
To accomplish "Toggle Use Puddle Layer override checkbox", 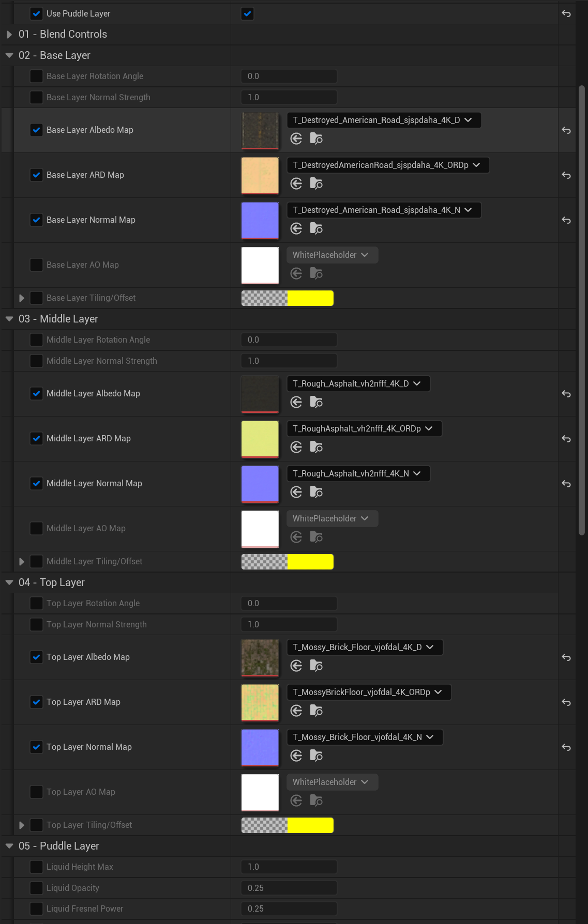I will tap(36, 13).
